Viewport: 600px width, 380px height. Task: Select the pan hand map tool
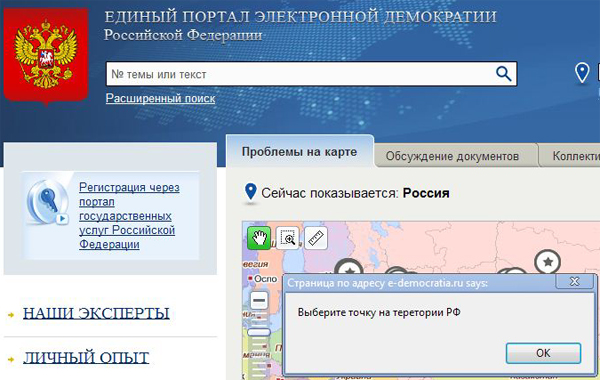click(259, 238)
